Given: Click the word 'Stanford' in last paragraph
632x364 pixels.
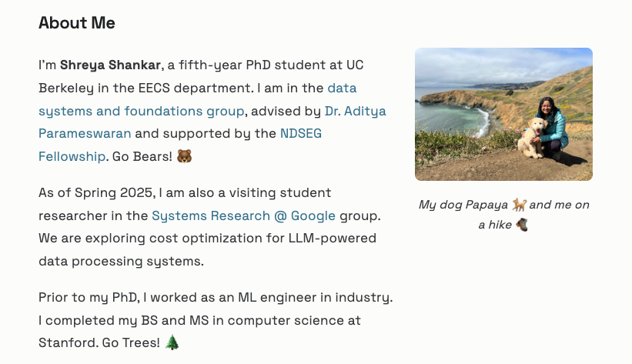Looking at the screenshot, I should point(69,342).
